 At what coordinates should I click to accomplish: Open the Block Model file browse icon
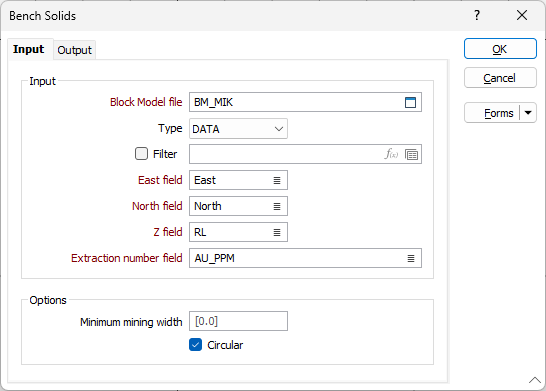pos(410,102)
